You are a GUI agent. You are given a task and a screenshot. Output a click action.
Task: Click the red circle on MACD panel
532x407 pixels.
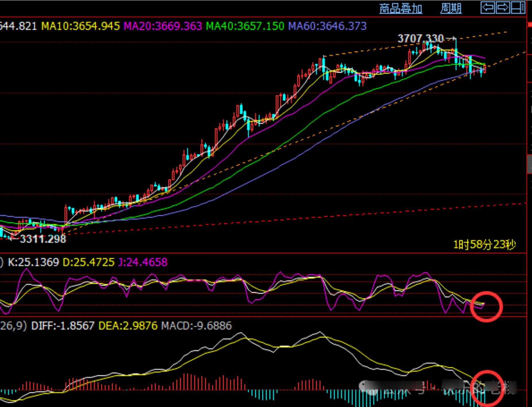pyautogui.click(x=487, y=388)
